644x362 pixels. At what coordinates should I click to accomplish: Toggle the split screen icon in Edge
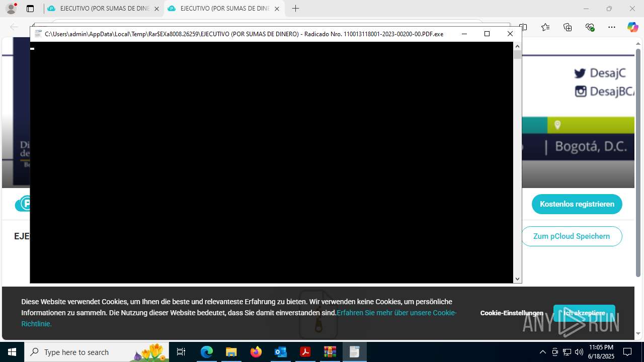click(523, 27)
